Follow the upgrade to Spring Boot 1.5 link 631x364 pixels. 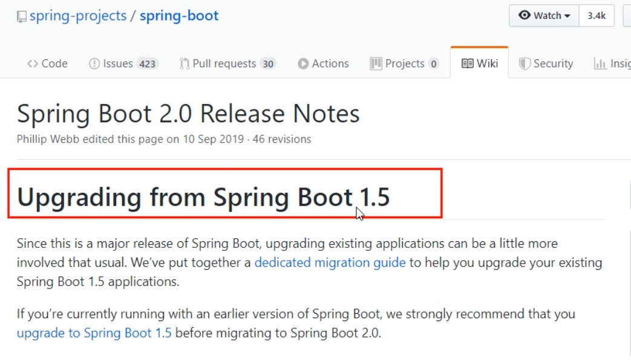click(94, 333)
